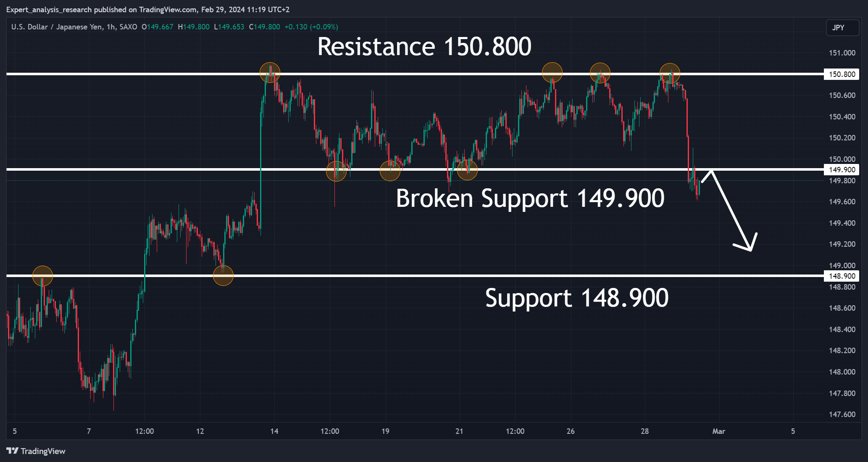Click the first orange circle on the resistance line
868x462 pixels.
pos(270,72)
